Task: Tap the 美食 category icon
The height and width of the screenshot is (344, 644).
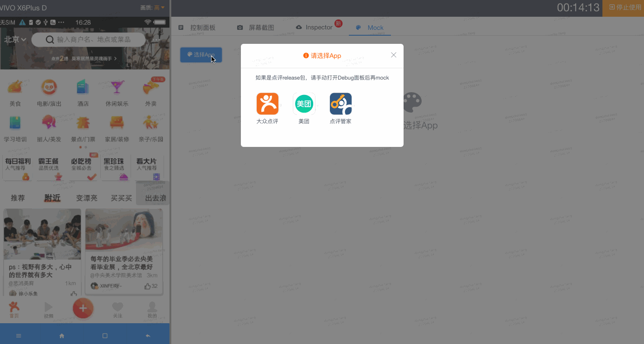Action: pos(15,87)
